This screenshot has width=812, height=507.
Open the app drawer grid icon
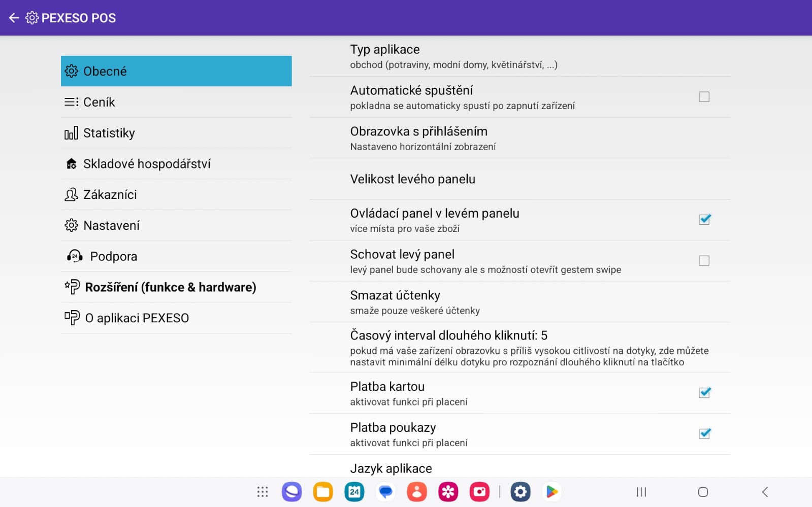262,492
